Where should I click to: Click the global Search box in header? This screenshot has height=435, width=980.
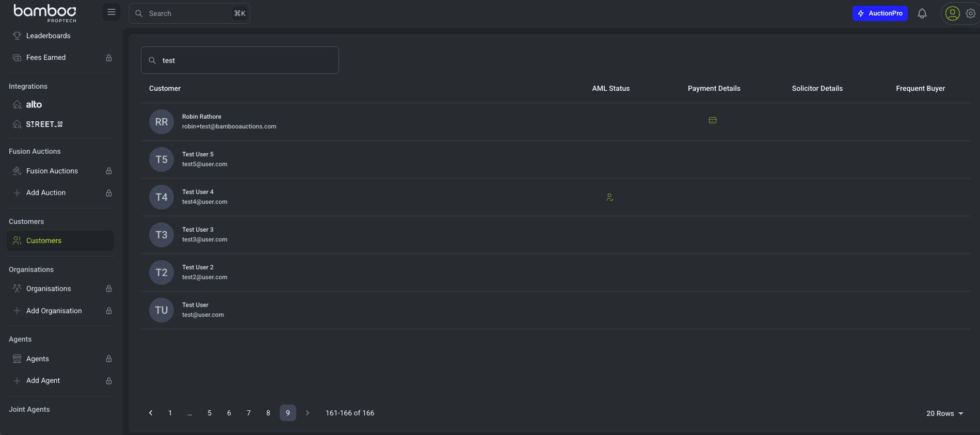[189, 13]
